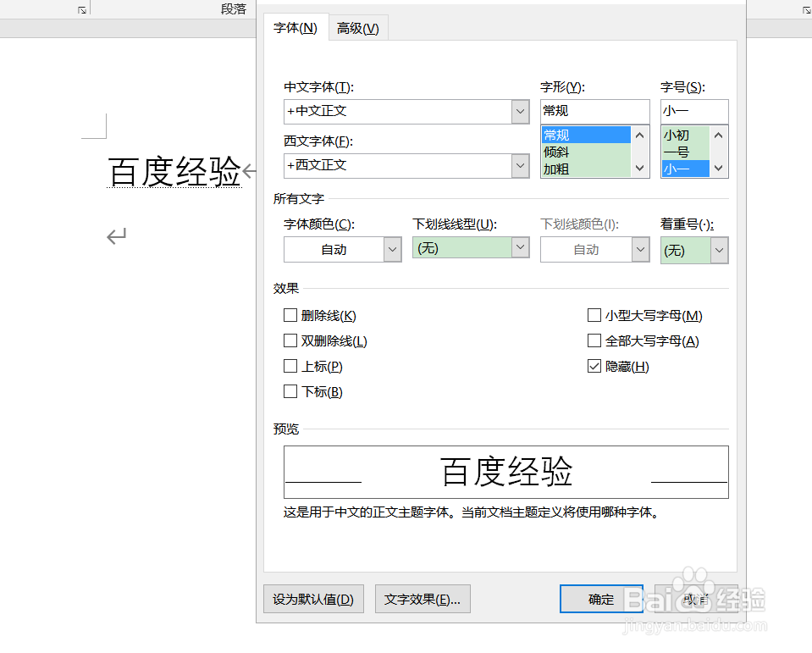Image resolution: width=812 pixels, height=653 pixels.
Task: Click the 中文字体 +中文正文 combo field
Action: pyautogui.click(x=406, y=111)
